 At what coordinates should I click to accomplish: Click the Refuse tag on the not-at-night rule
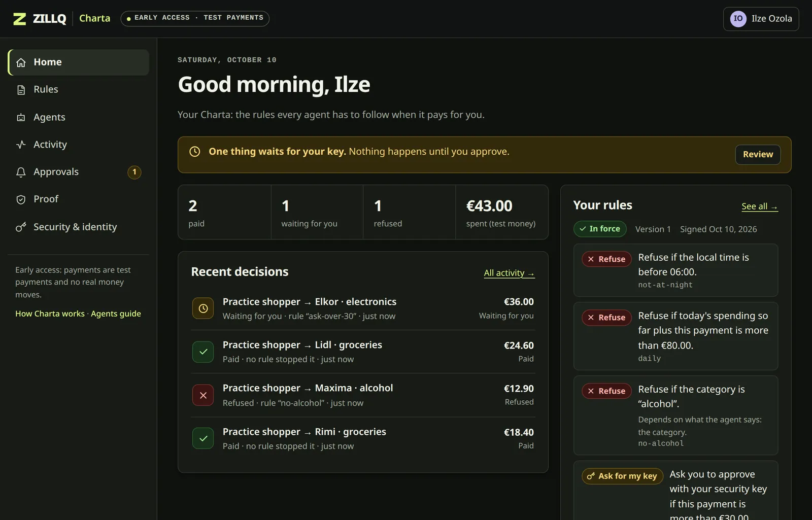pos(606,259)
